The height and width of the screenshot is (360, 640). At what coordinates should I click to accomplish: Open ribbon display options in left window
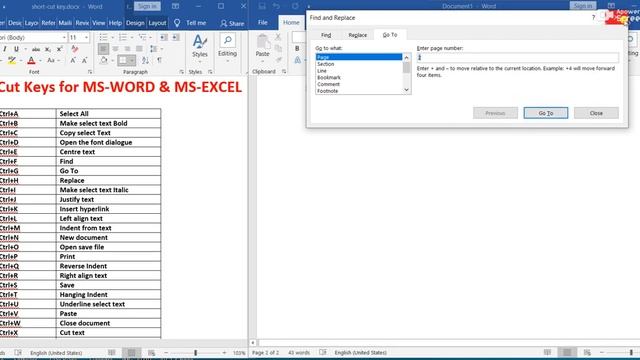pos(175,6)
